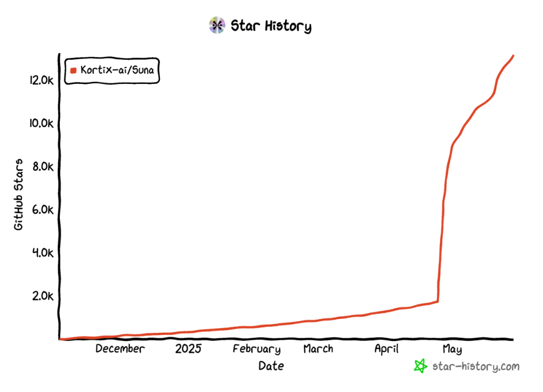The height and width of the screenshot is (392, 543).
Task: Click the "May" x-axis tick label
Action: (x=452, y=349)
